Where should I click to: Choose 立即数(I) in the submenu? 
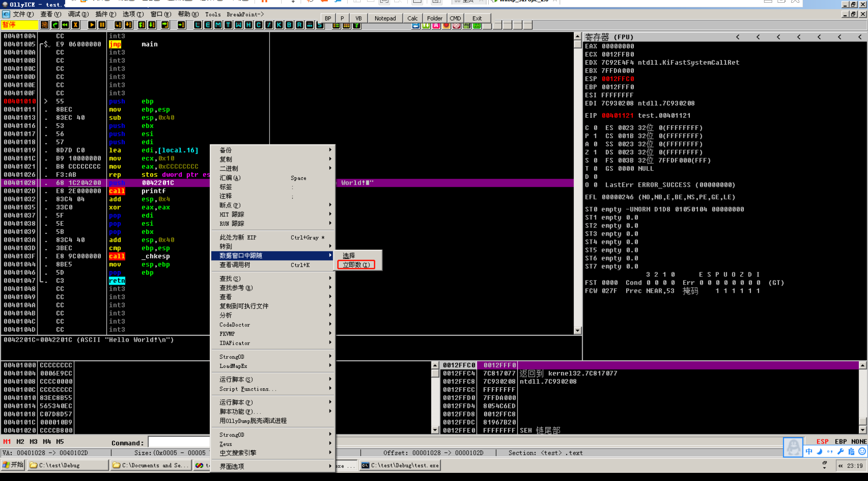(356, 265)
